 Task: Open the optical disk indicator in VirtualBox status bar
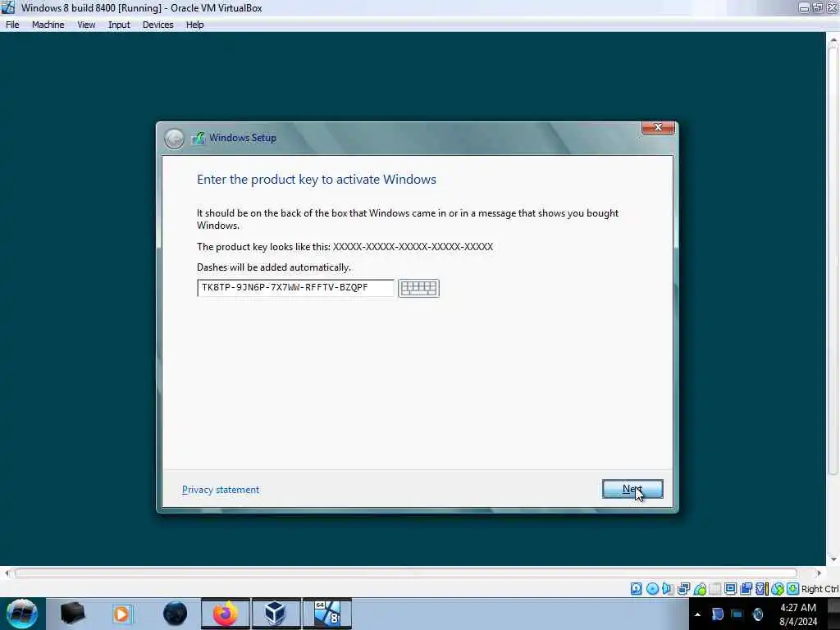coord(652,589)
